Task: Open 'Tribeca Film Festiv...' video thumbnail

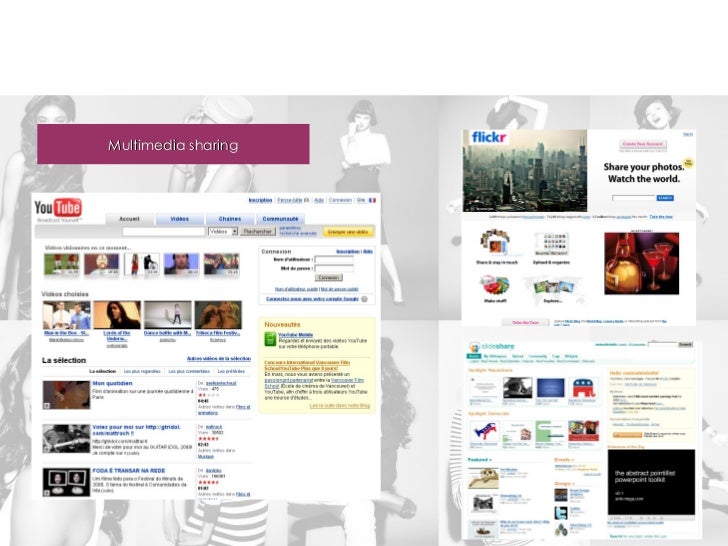Action: point(218,315)
